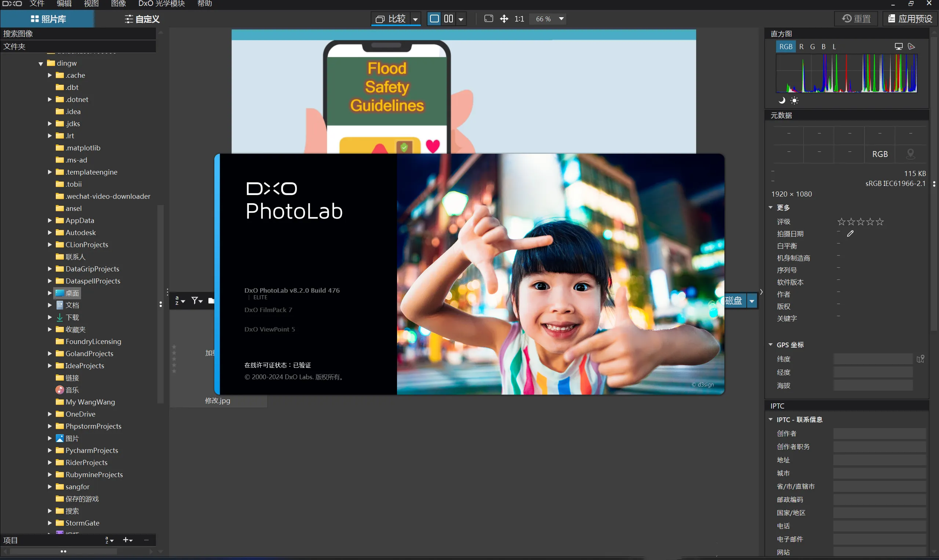Show only the R histogram channel
Viewport: 939px width, 560px height.
click(x=801, y=47)
